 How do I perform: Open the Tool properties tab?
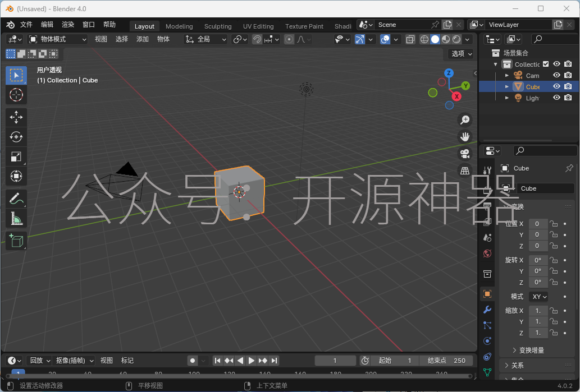click(487, 170)
